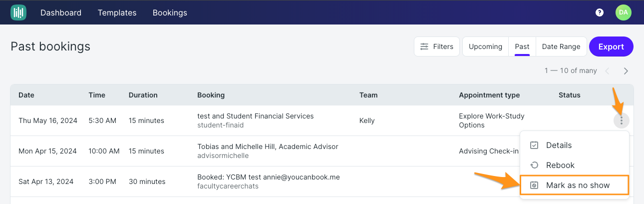644x204 pixels.
Task: Switch to Upcoming bookings tab
Action: click(x=485, y=46)
